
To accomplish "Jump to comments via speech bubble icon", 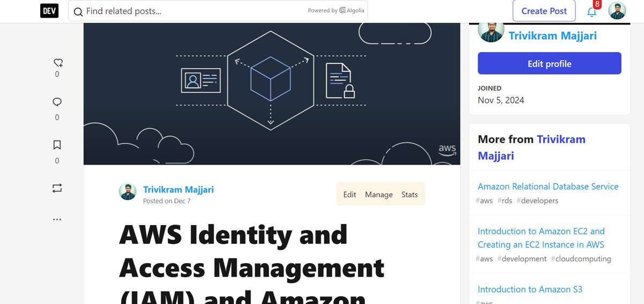I will point(57,102).
